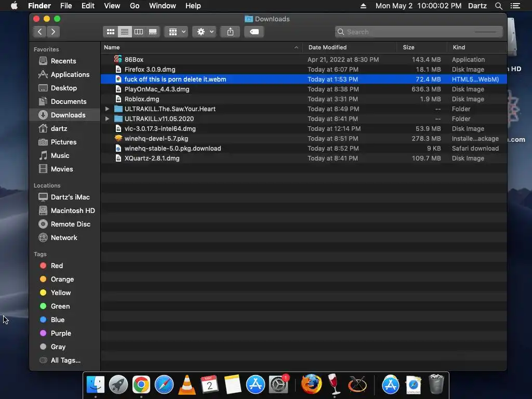Image resolution: width=532 pixels, height=399 pixels.
Task: Open Desktop in the sidebar
Action: pyautogui.click(x=64, y=88)
